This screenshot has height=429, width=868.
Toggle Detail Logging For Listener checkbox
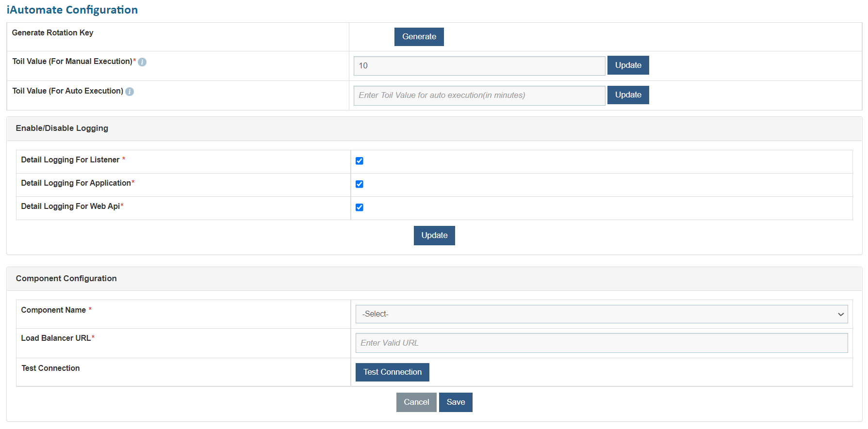360,161
